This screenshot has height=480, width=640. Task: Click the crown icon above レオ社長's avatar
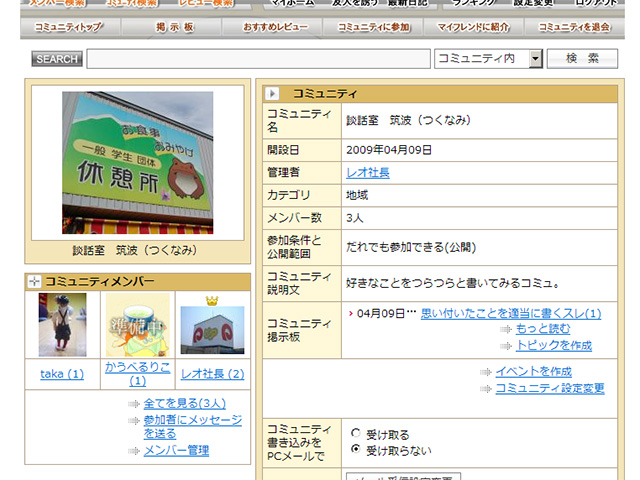pos(212,301)
